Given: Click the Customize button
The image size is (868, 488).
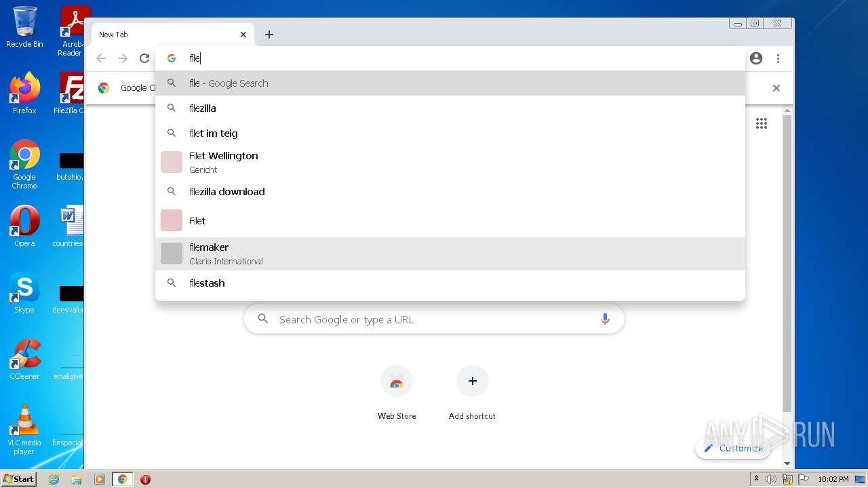Looking at the screenshot, I should click(x=733, y=448).
